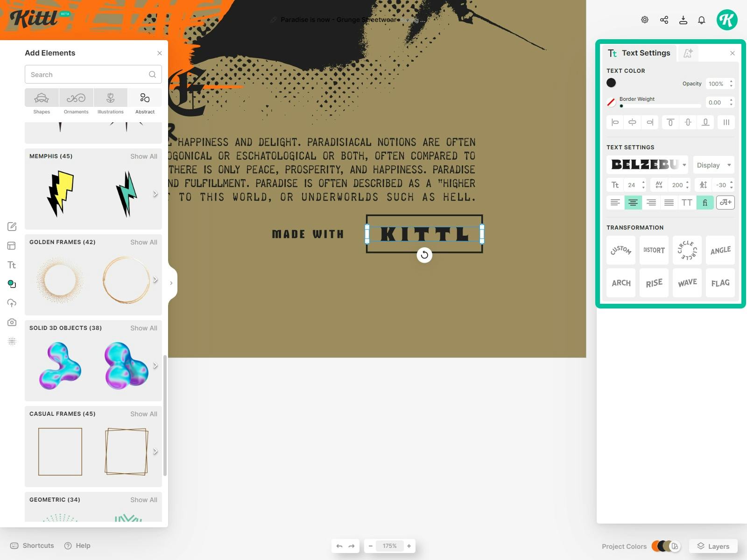Switch to the Abstract tab
Screen dimensions: 747x560
145,102
